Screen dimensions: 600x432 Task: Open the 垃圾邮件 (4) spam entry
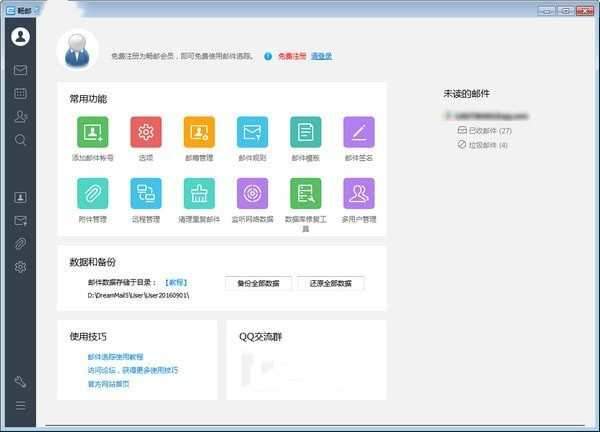(x=487, y=145)
